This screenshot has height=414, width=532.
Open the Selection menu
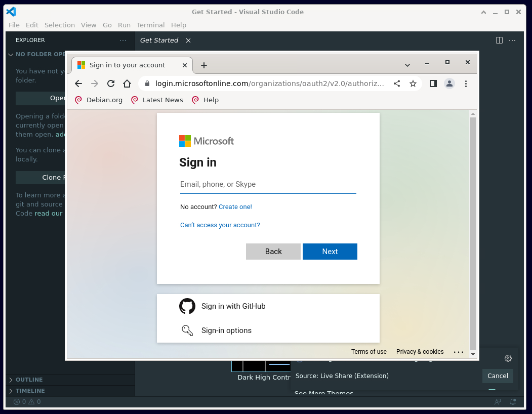(x=59, y=25)
